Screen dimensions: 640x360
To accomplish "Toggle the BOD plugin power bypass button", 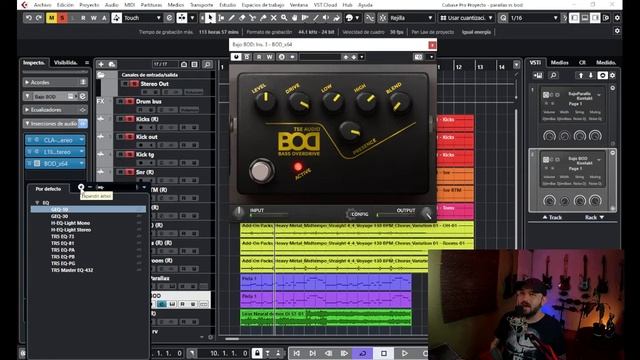I will coord(236,57).
